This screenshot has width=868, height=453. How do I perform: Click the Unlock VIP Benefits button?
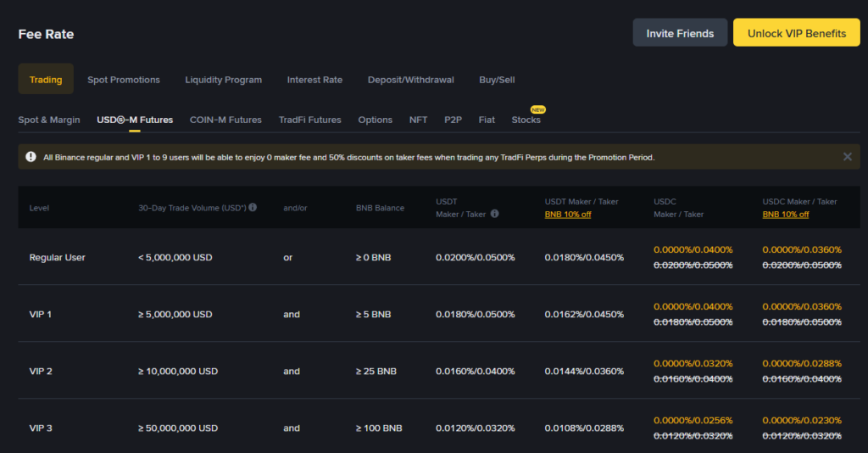(x=797, y=33)
